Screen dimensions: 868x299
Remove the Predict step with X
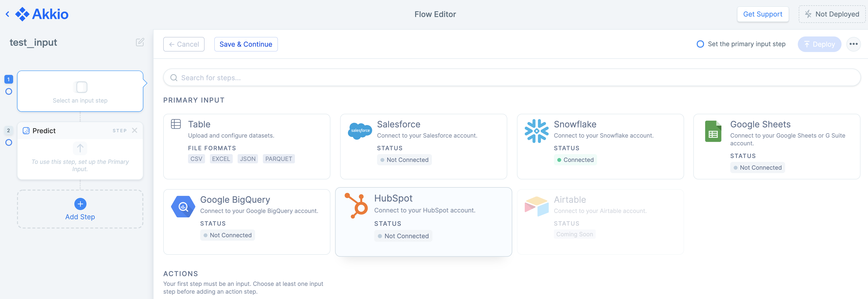click(x=134, y=131)
